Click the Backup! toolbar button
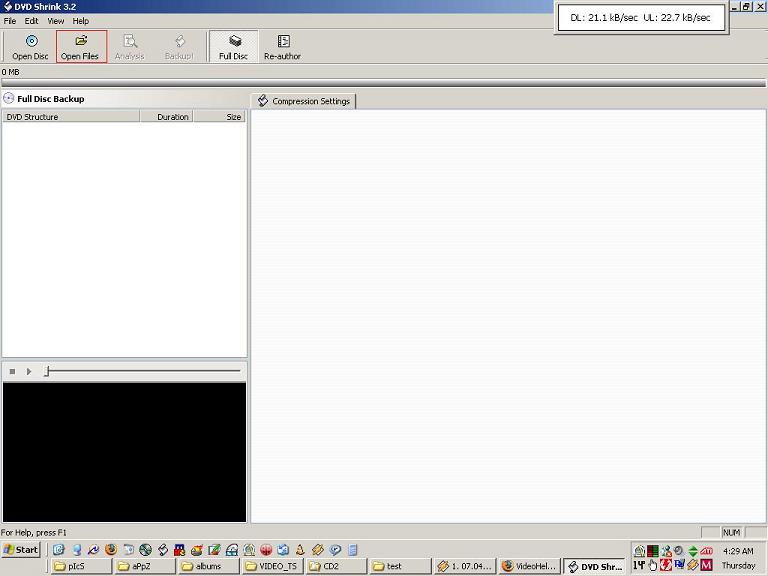The image size is (768, 576). pyautogui.click(x=179, y=47)
